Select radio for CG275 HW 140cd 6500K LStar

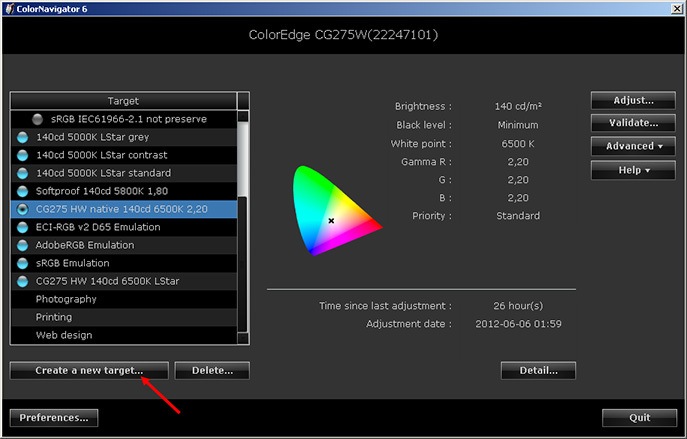click(22, 281)
